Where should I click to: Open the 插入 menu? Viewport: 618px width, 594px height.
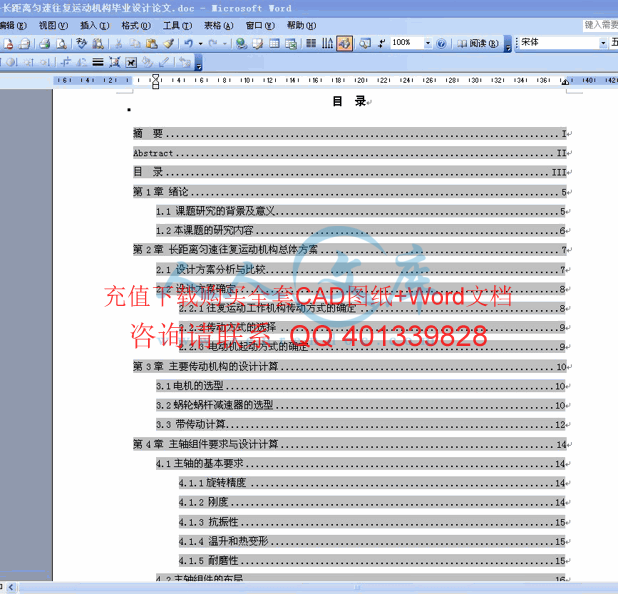point(95,26)
